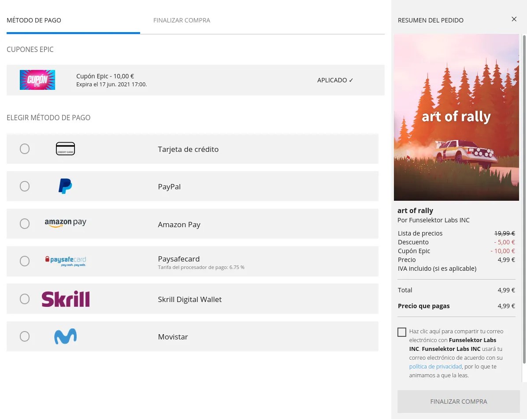Click the art of rally cover image
Screen dimensions: 527x420
456,118
